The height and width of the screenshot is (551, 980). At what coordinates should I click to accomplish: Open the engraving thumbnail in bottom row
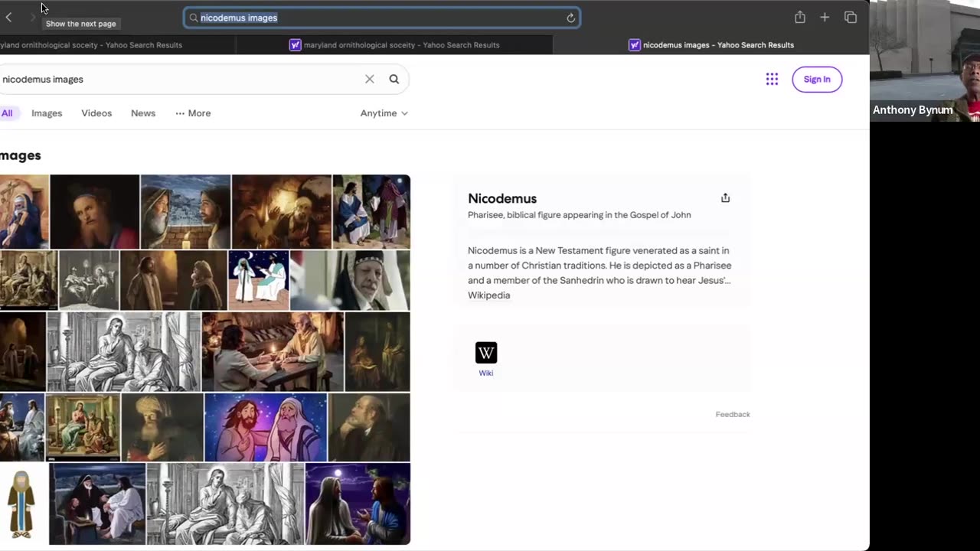click(225, 504)
